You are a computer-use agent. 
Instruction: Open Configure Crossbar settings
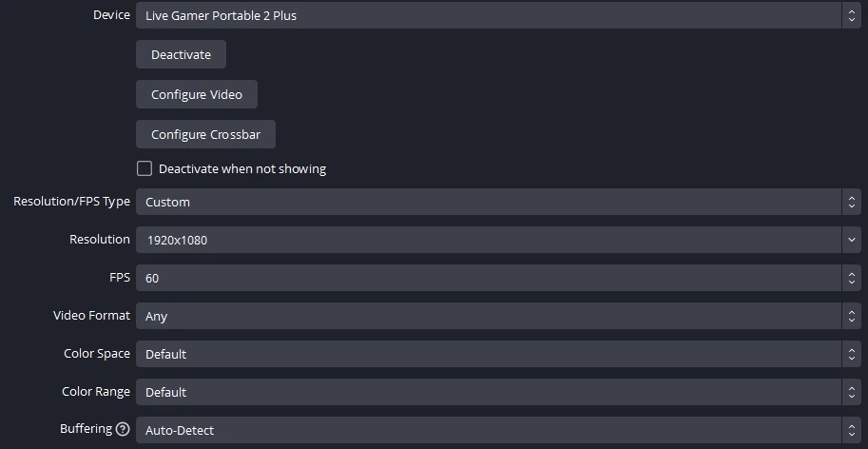[205, 134]
